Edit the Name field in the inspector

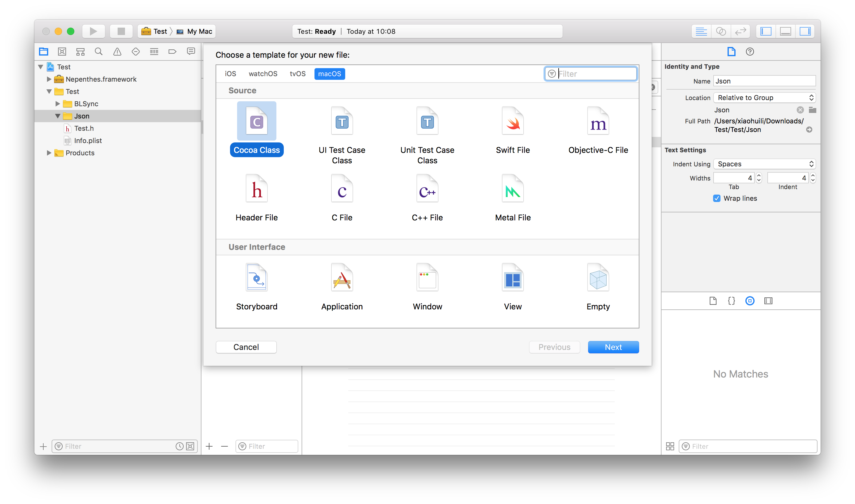764,81
